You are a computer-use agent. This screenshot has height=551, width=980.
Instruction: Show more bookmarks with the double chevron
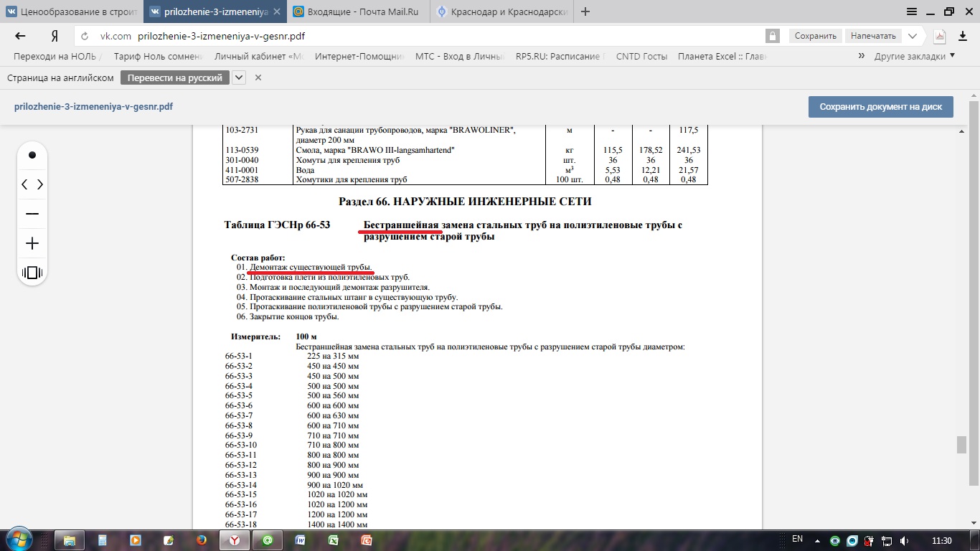pyautogui.click(x=861, y=56)
